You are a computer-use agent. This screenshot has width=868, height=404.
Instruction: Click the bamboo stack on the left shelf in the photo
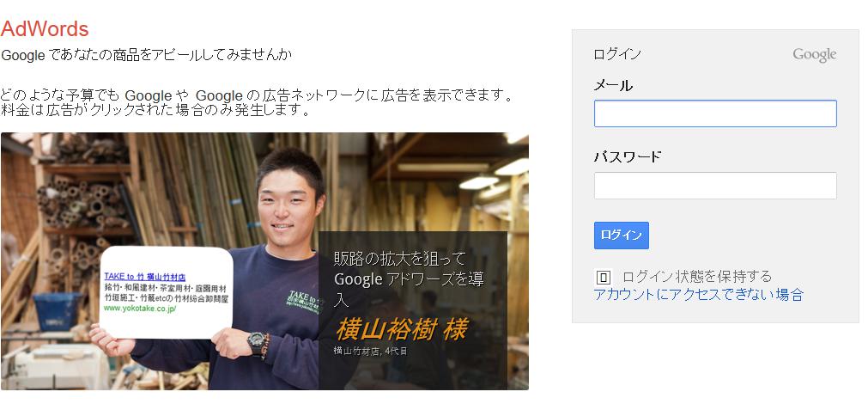[x=83, y=202]
